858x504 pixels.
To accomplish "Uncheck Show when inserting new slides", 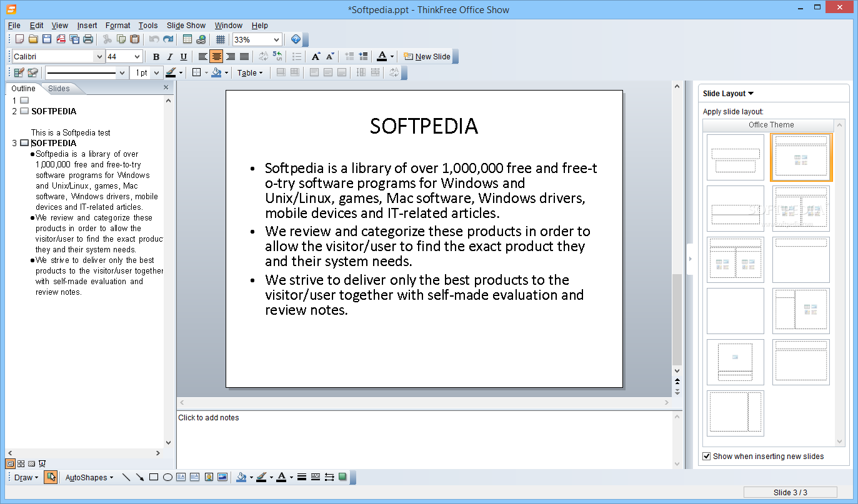I will tap(707, 456).
